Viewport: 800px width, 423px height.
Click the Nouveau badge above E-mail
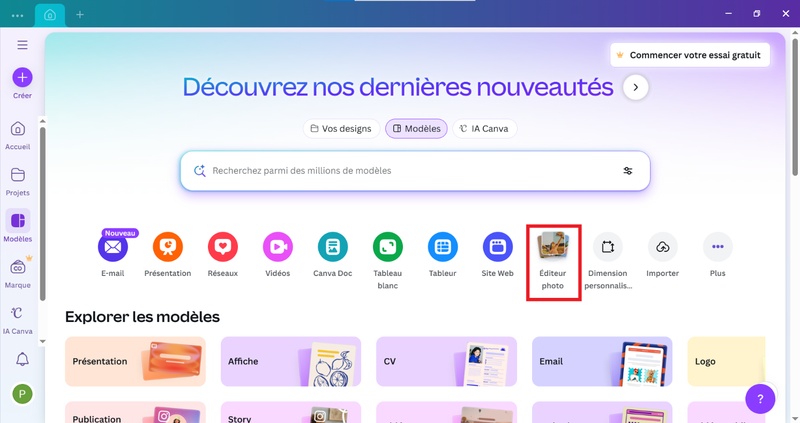tap(120, 233)
